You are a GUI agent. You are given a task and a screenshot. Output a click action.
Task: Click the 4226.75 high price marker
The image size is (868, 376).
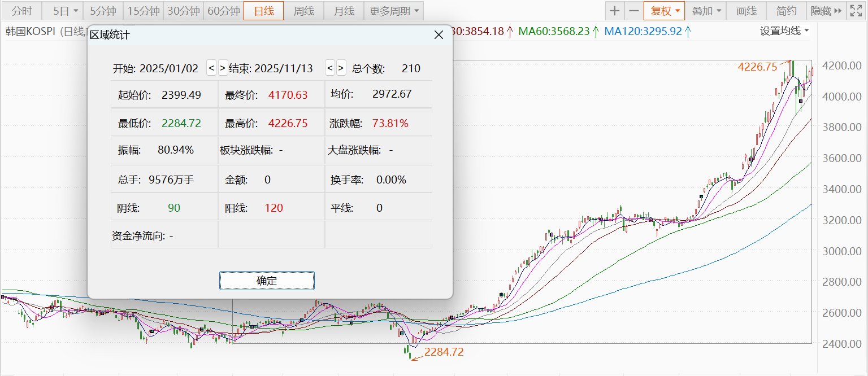click(757, 67)
